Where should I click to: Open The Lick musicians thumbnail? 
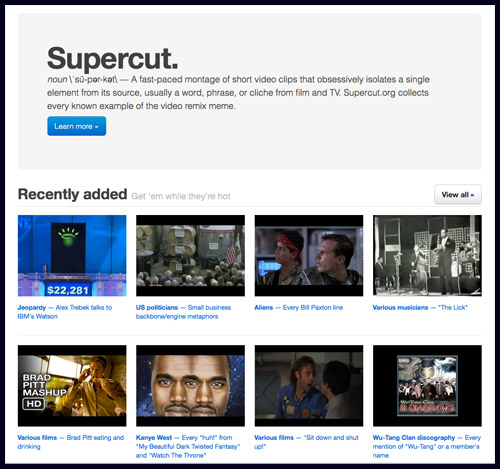coord(427,256)
